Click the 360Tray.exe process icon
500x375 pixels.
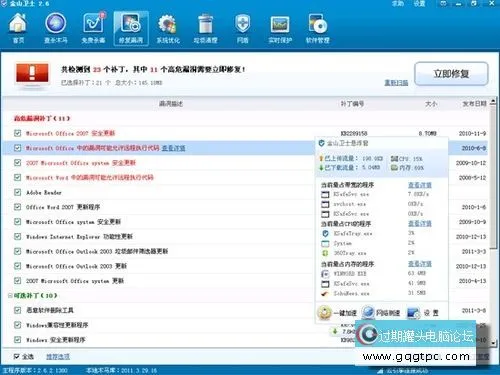click(x=325, y=253)
